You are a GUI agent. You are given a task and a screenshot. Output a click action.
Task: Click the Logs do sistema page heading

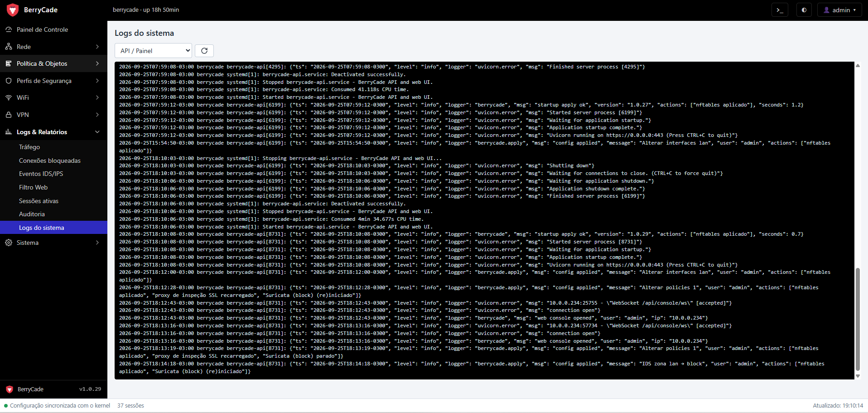point(144,33)
